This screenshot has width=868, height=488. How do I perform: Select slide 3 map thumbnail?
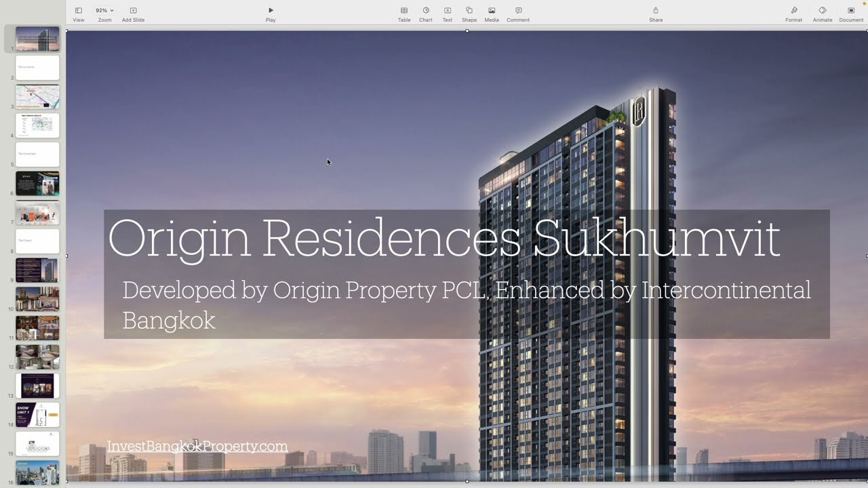[x=37, y=97]
